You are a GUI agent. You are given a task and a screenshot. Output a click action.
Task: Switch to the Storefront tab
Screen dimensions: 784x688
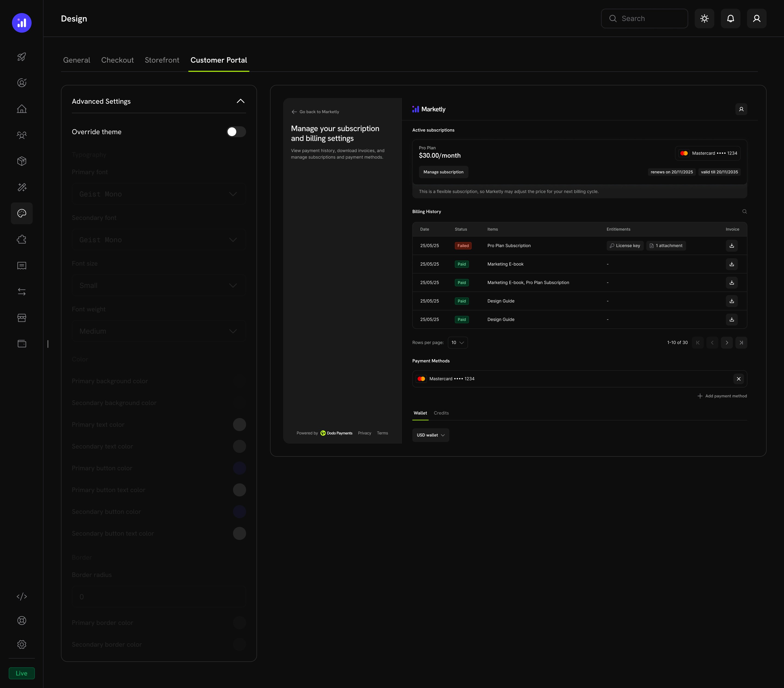coord(162,60)
